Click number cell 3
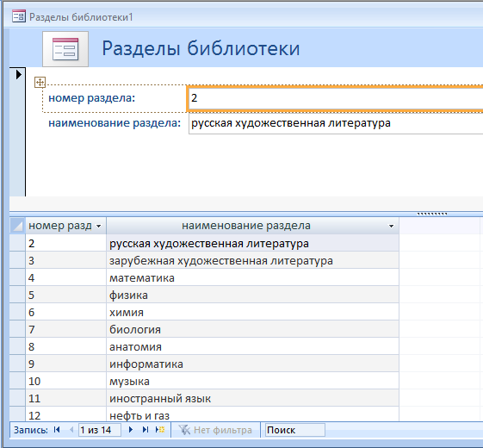483x448 pixels. [66, 261]
